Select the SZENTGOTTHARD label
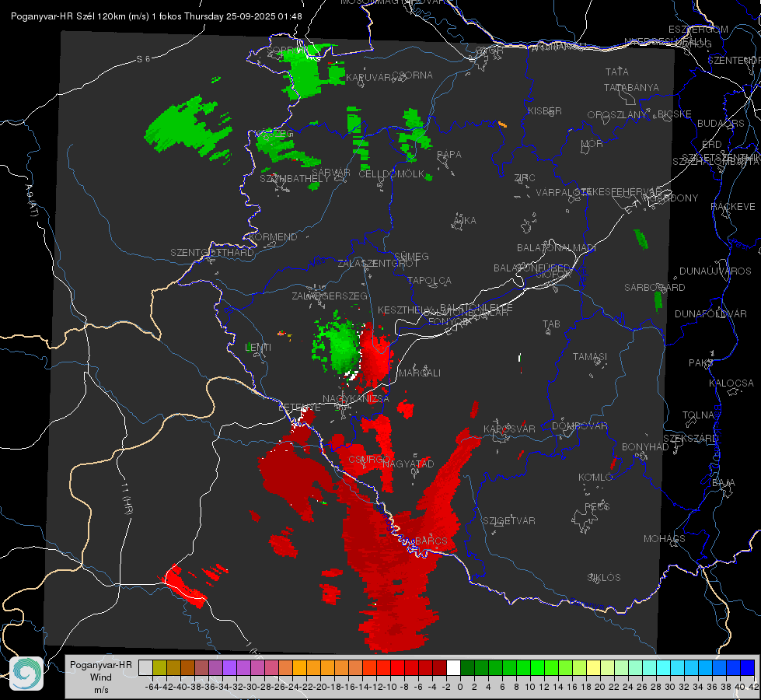 212,253
